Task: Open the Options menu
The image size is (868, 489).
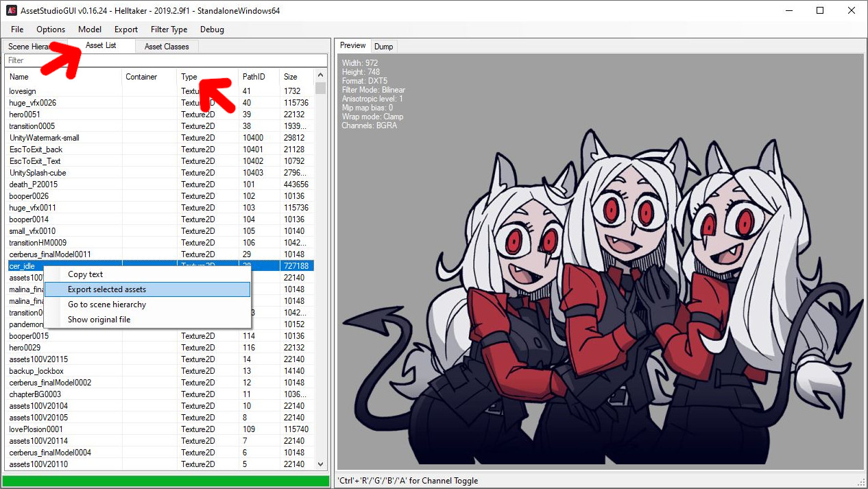Action: point(51,29)
